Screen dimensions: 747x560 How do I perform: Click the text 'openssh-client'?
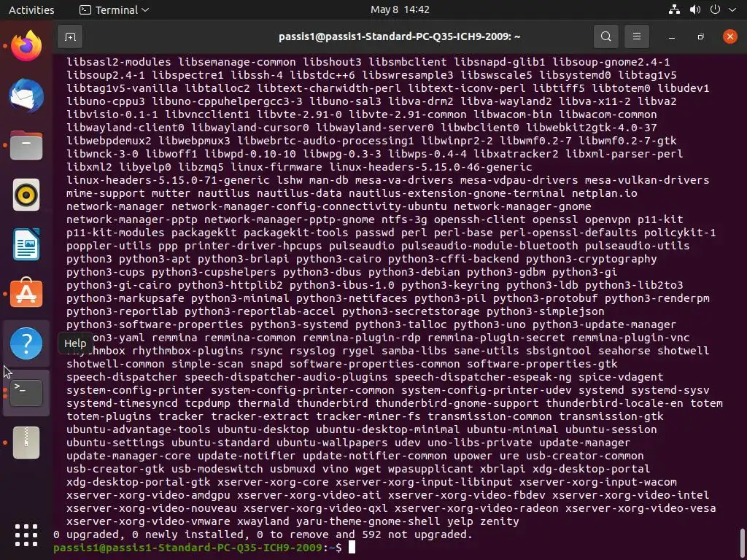click(x=480, y=219)
